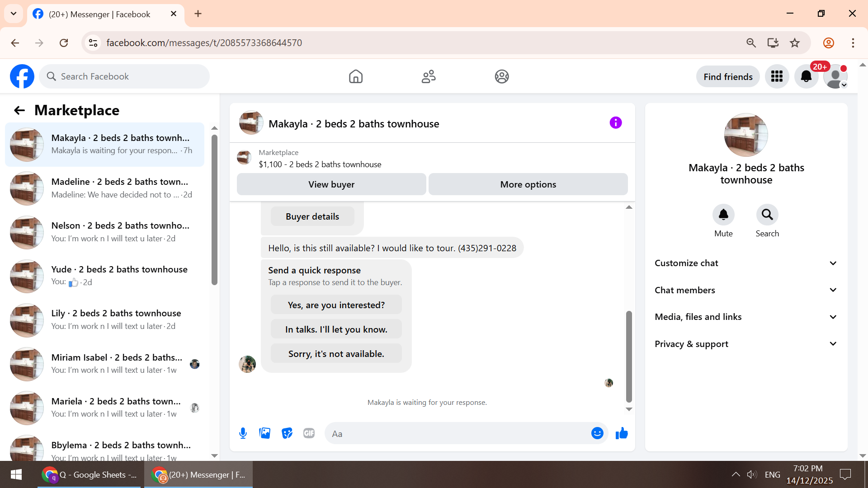
Task: Open Madeline townhouse conversation
Action: 105,188
